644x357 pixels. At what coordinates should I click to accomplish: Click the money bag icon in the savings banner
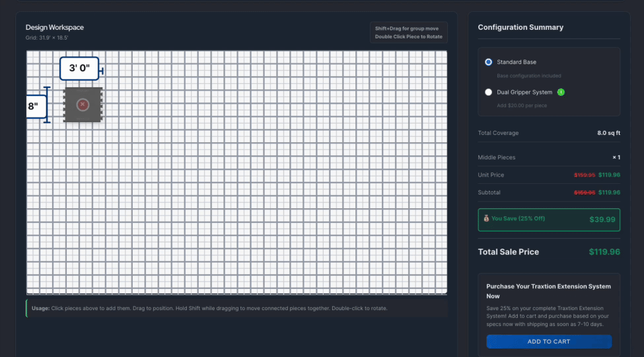(486, 218)
